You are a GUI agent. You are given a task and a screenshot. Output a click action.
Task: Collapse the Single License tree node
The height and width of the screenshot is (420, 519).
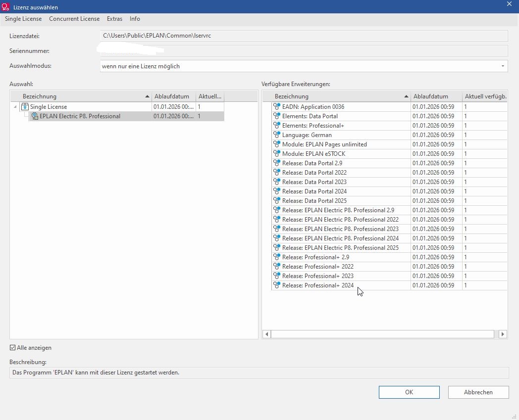pos(15,107)
